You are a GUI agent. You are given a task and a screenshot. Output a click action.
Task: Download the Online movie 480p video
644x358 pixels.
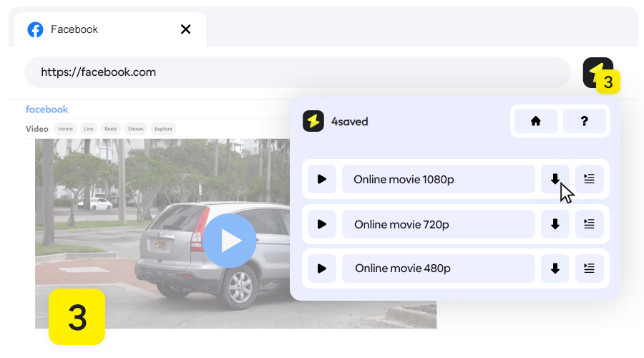click(555, 268)
